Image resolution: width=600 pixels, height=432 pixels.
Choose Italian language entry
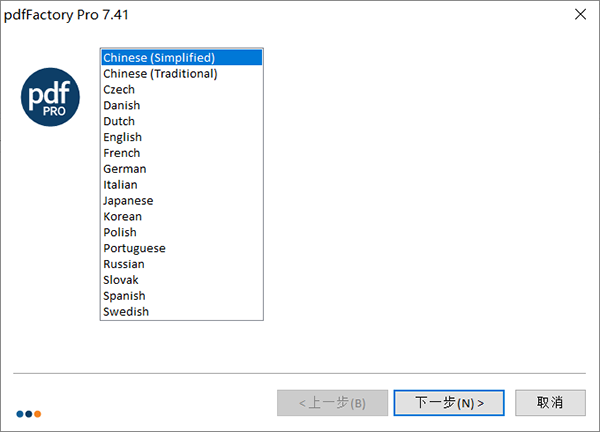tap(182, 185)
